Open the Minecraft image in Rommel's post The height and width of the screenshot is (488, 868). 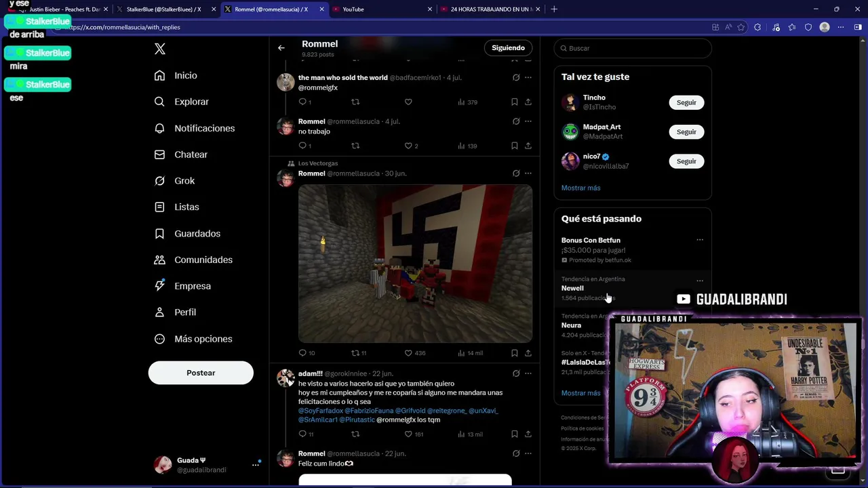point(415,264)
